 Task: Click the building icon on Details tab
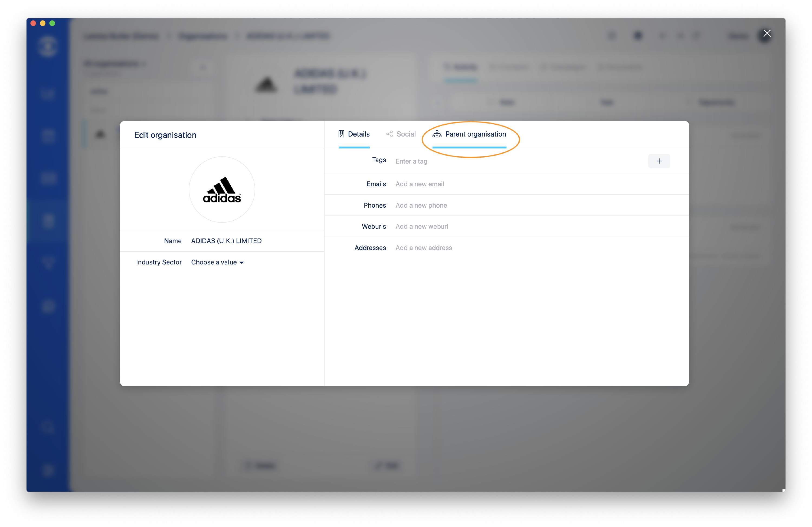click(x=341, y=134)
